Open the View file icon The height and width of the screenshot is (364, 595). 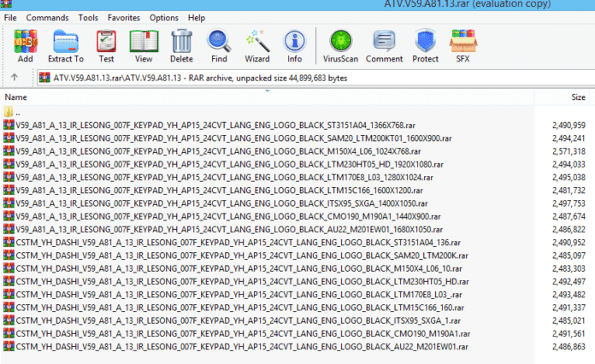(143, 44)
